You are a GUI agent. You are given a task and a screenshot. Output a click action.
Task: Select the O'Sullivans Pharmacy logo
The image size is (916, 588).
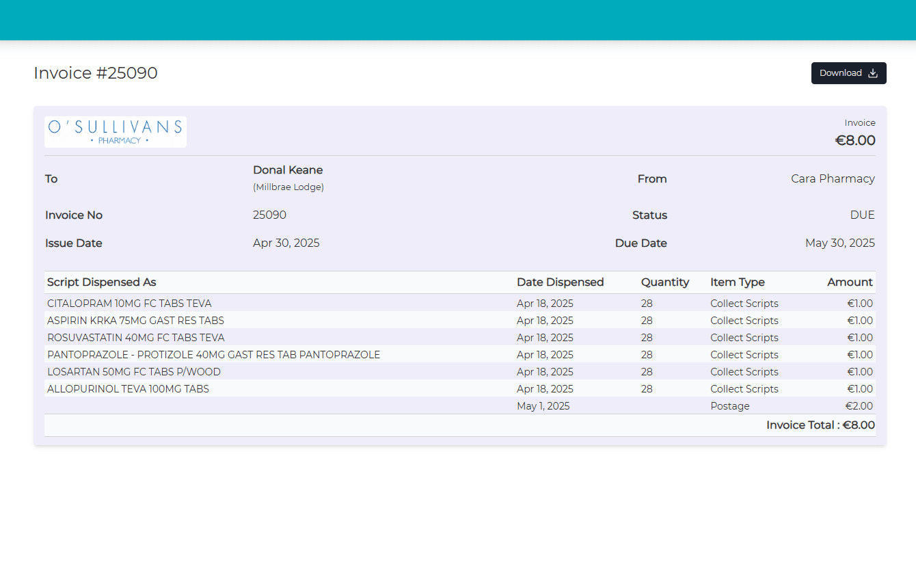115,131
